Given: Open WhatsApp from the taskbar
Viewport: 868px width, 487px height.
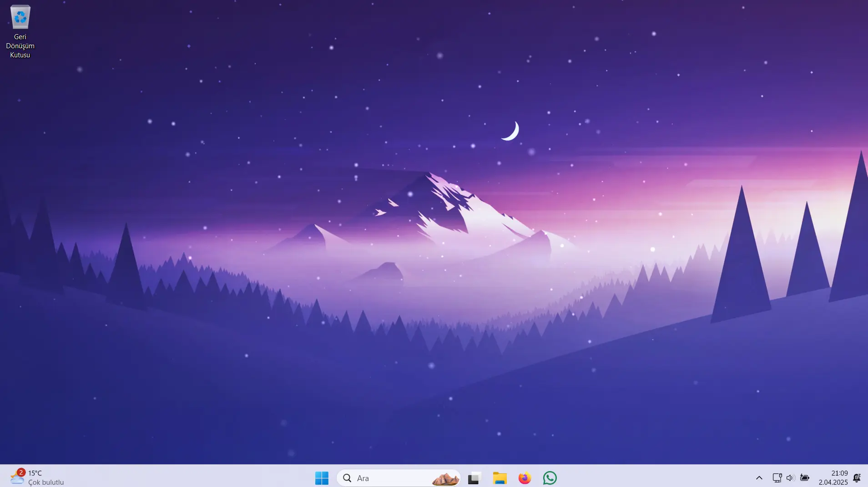Looking at the screenshot, I should tap(550, 478).
